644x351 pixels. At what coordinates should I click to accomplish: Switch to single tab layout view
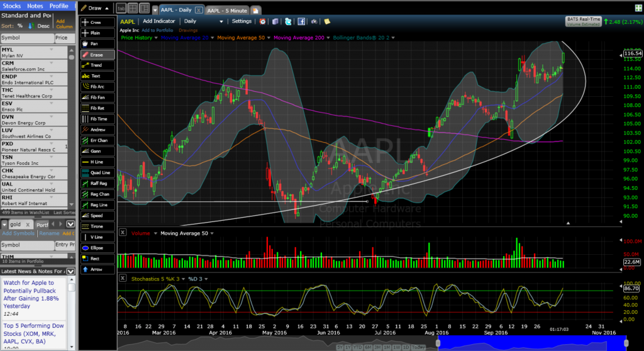[121, 8]
